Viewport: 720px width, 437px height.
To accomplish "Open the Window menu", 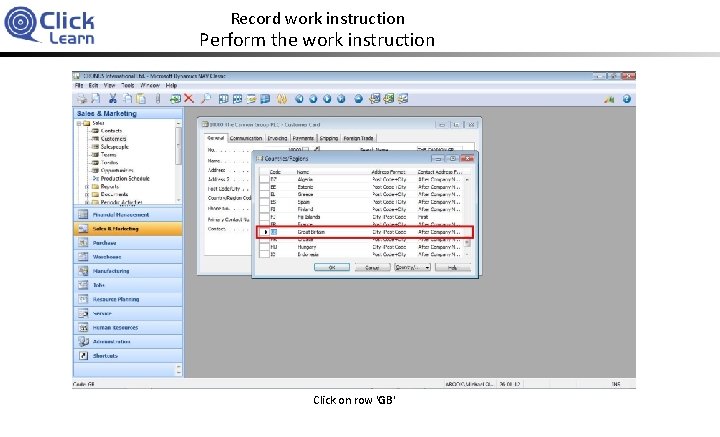I will tap(150, 85).
